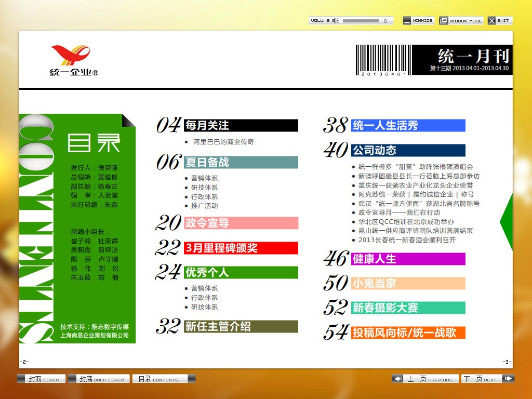Go to 封面 Cover page
This screenshot has height=399, width=532.
pyautogui.click(x=41, y=379)
